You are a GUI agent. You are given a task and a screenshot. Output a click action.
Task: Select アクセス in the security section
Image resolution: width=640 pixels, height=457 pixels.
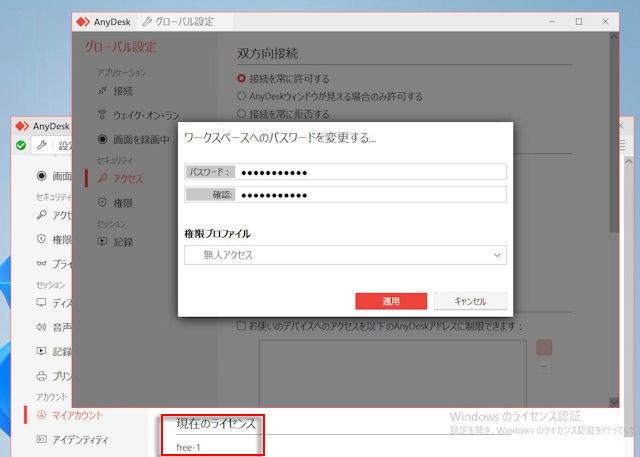pyautogui.click(x=128, y=179)
